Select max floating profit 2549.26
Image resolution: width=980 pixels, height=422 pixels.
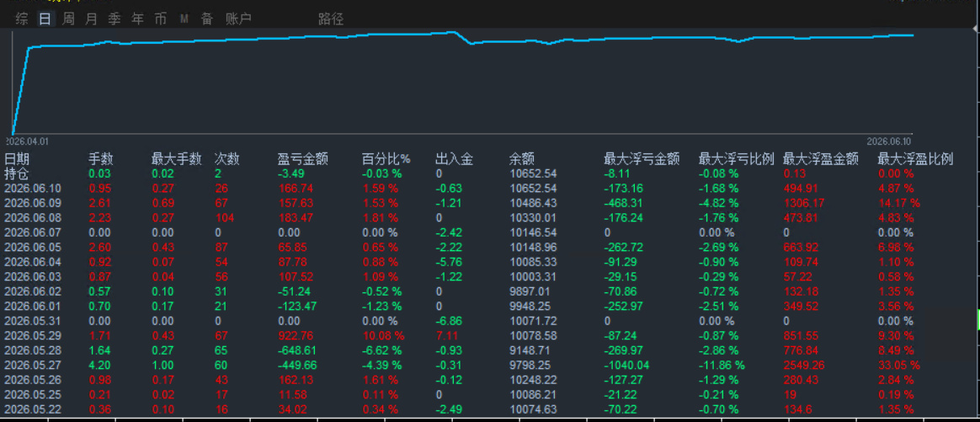804,365
